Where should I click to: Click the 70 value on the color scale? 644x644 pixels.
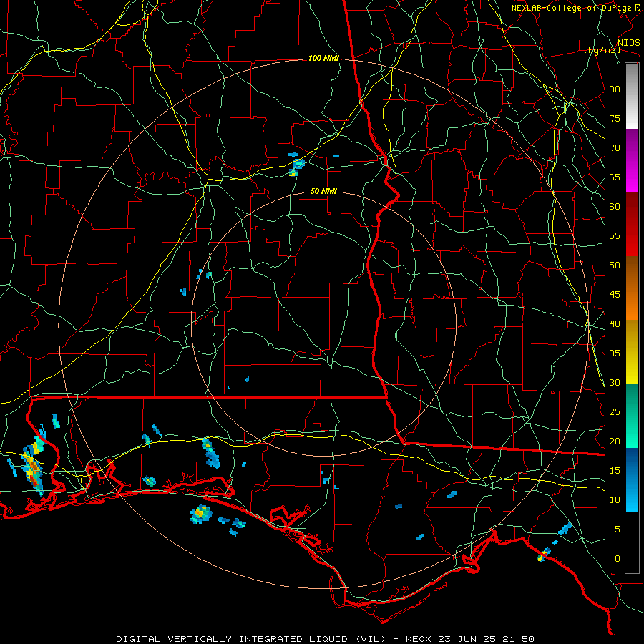point(615,148)
